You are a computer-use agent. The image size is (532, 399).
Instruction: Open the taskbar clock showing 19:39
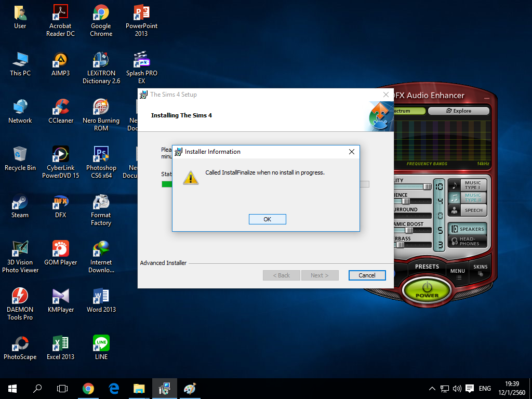point(512,389)
